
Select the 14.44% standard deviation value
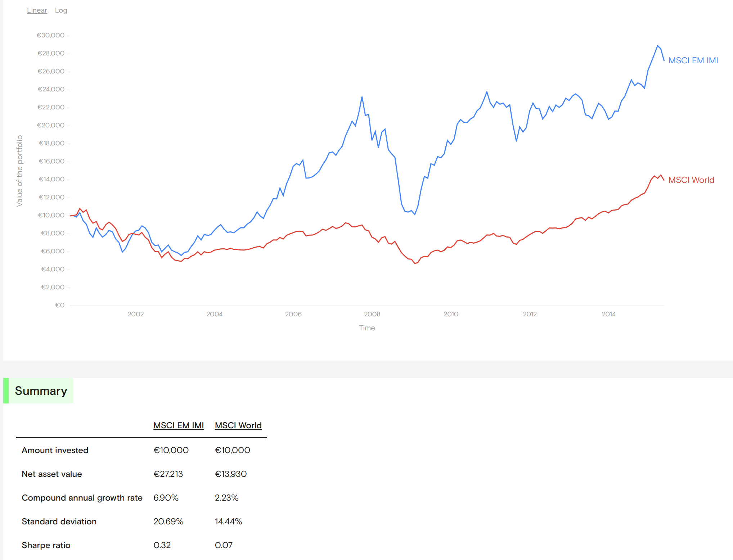point(228,521)
